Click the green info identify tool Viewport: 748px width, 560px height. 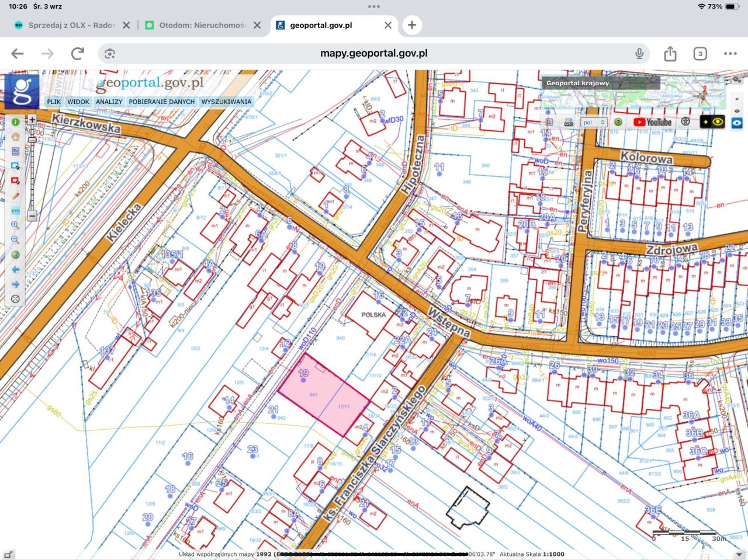pos(16,122)
